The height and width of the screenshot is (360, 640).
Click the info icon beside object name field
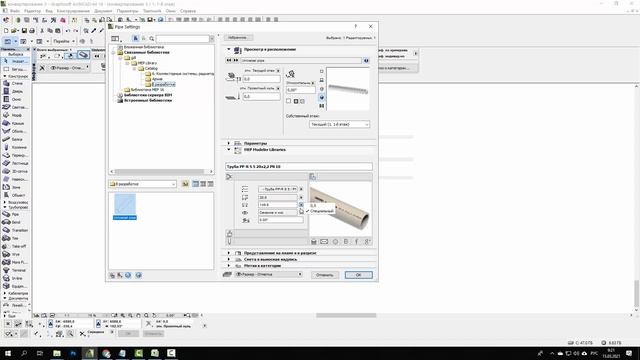[x=366, y=60]
